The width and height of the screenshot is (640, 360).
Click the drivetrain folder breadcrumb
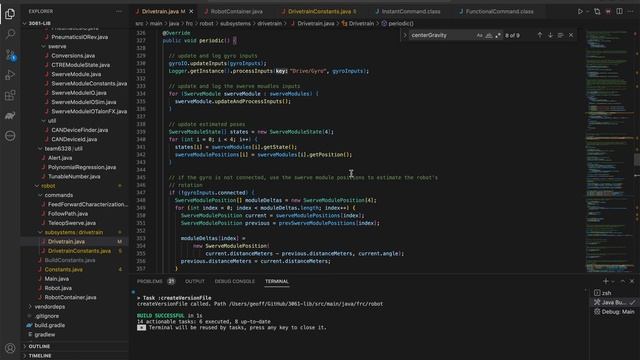(269, 24)
